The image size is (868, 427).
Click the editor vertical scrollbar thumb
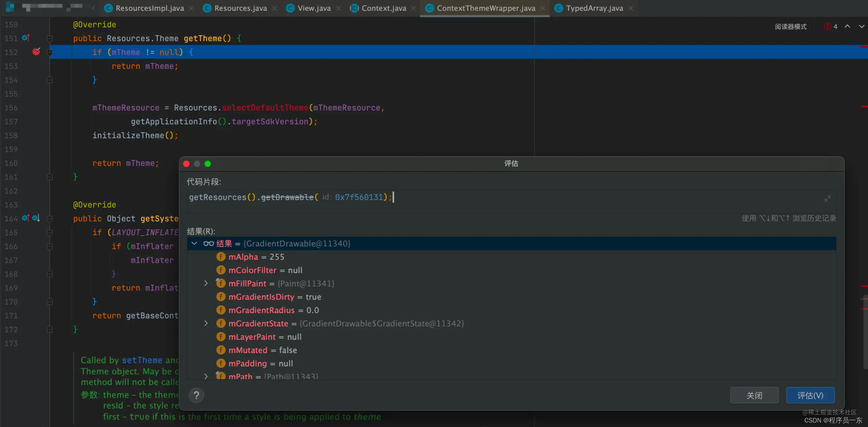865,331
